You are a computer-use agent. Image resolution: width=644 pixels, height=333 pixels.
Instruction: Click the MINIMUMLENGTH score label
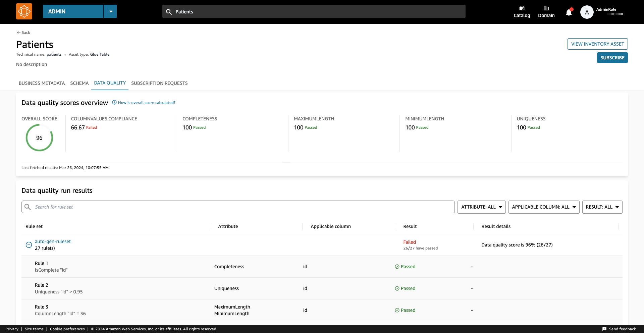click(425, 119)
